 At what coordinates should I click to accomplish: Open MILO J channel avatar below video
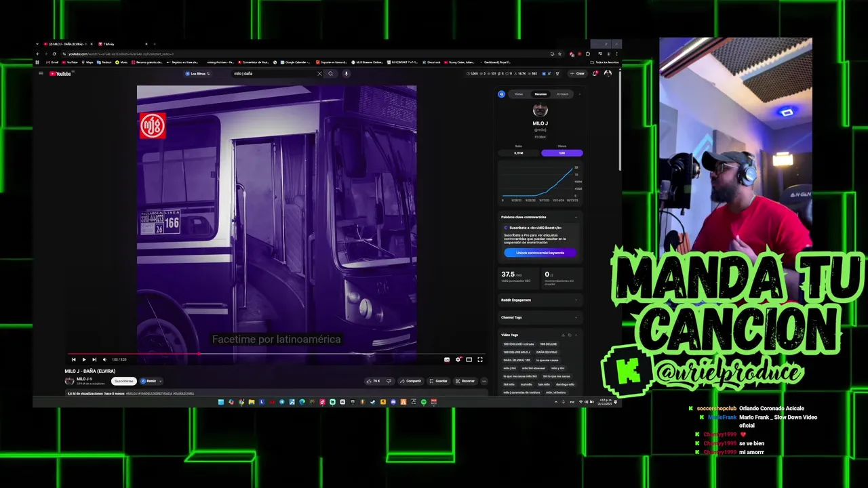(x=69, y=381)
